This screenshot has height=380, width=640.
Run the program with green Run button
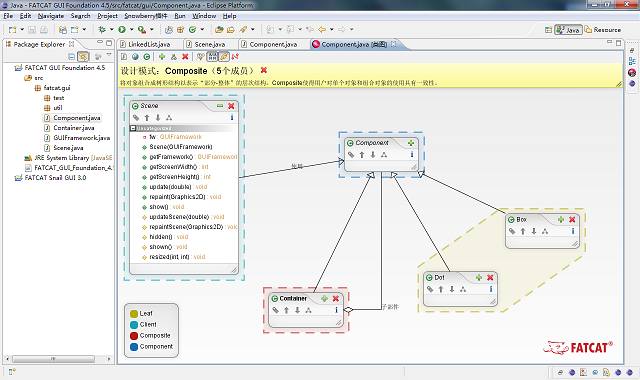coord(122,29)
